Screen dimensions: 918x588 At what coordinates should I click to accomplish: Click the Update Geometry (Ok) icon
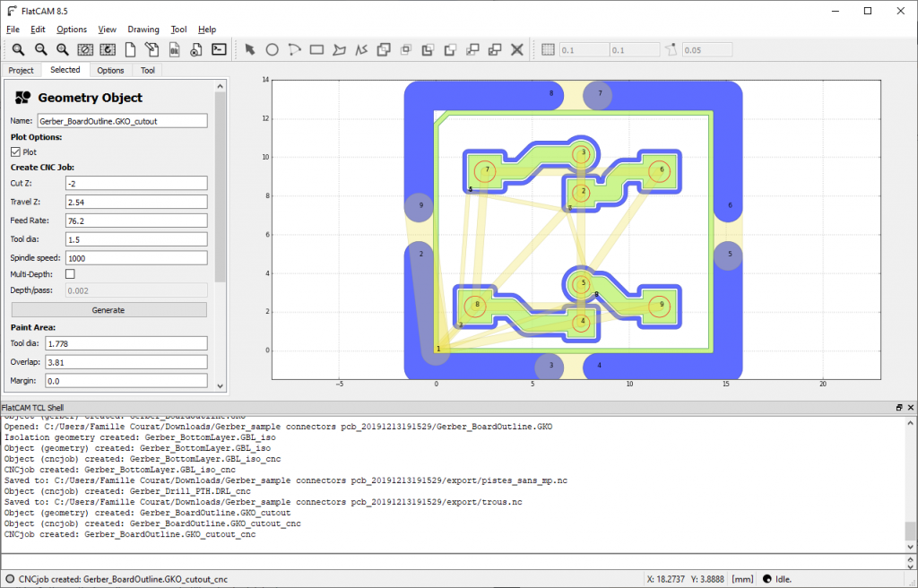pyautogui.click(x=175, y=50)
